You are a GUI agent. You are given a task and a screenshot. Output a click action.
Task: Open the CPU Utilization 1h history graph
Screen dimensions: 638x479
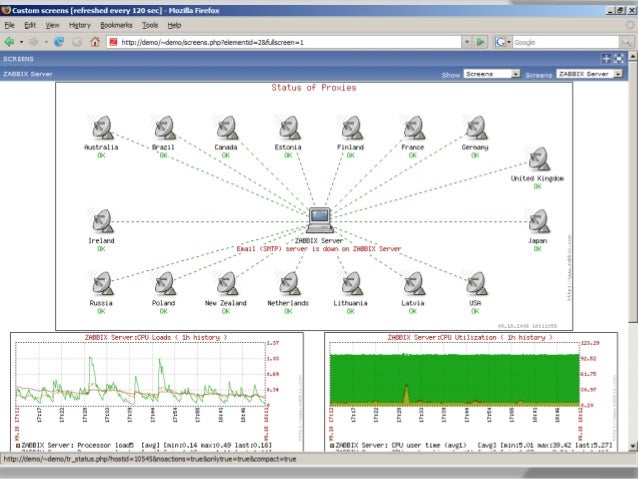click(x=471, y=392)
